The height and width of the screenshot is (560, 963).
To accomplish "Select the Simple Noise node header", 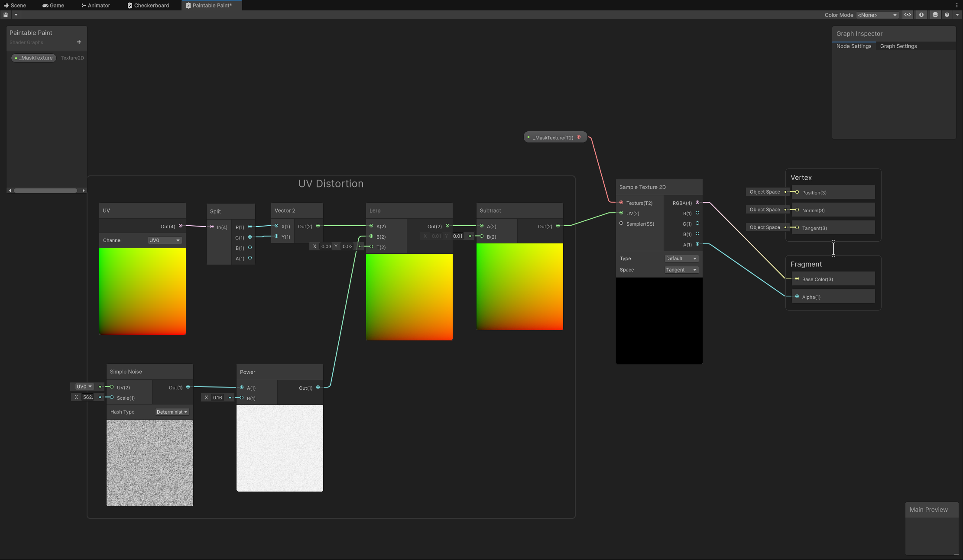I will pos(150,372).
